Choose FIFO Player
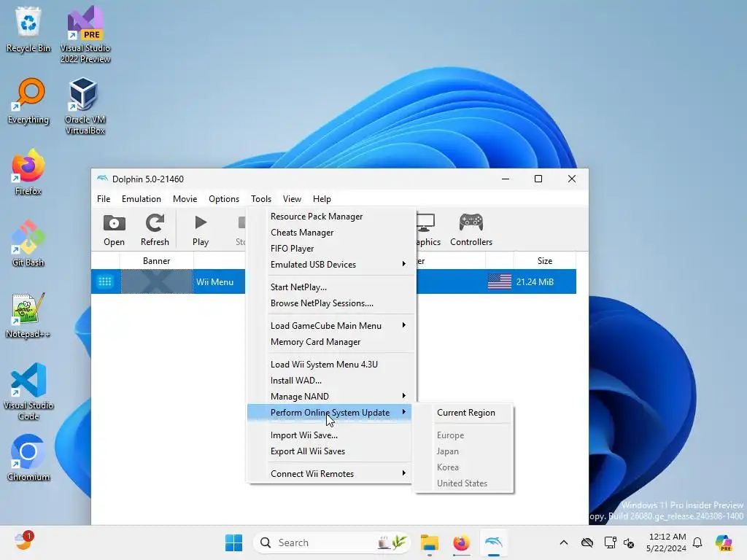Image resolution: width=747 pixels, height=560 pixels. pyautogui.click(x=330, y=249)
